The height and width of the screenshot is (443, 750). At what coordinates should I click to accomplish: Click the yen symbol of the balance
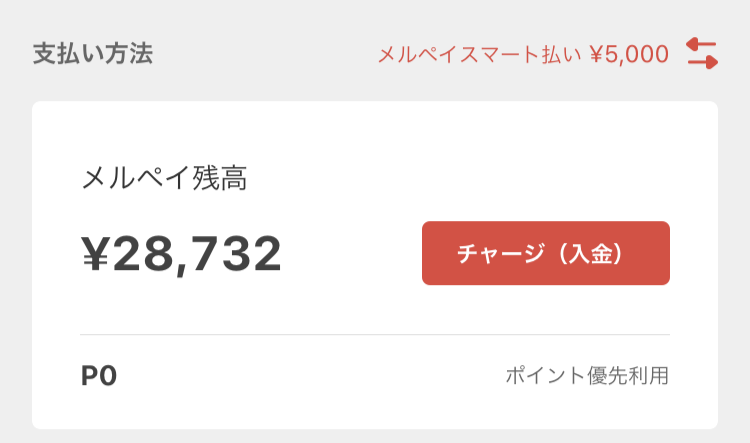(x=96, y=254)
